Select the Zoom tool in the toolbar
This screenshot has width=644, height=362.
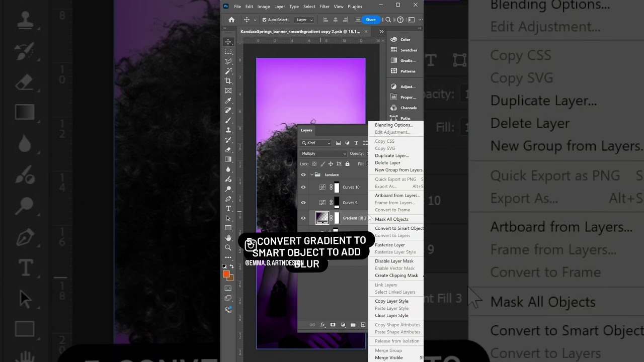pyautogui.click(x=228, y=248)
